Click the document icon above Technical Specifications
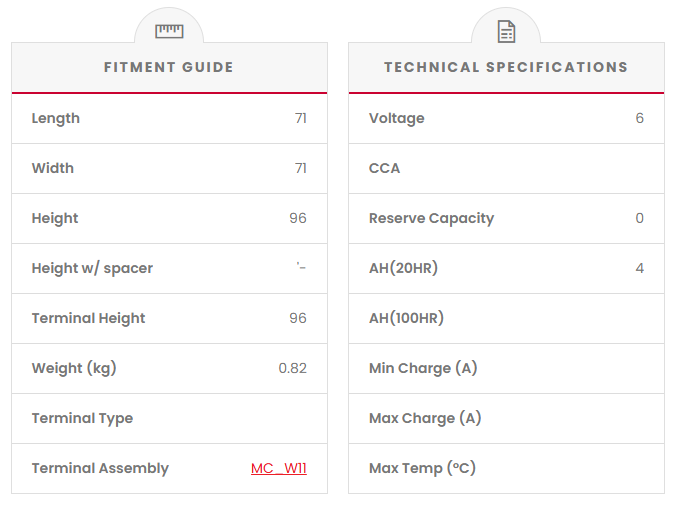This screenshot has width=676, height=510. pos(506,32)
